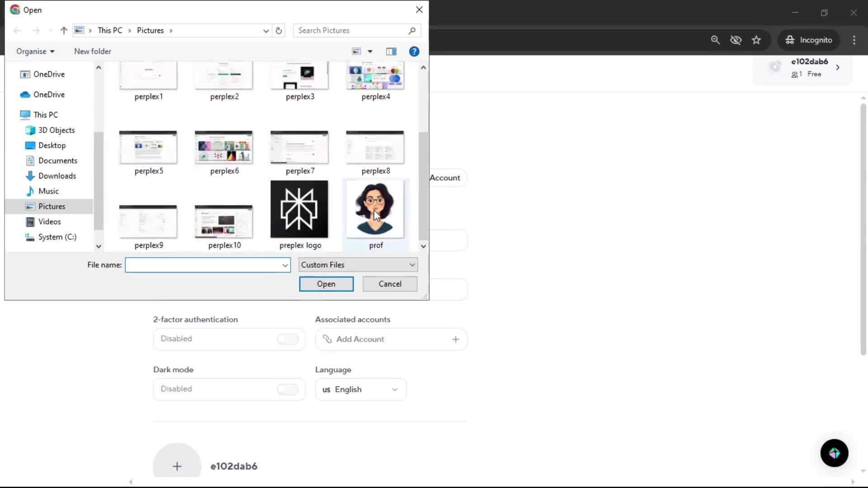Open the Chrome three-dot menu
The image size is (868, 488).
854,40
